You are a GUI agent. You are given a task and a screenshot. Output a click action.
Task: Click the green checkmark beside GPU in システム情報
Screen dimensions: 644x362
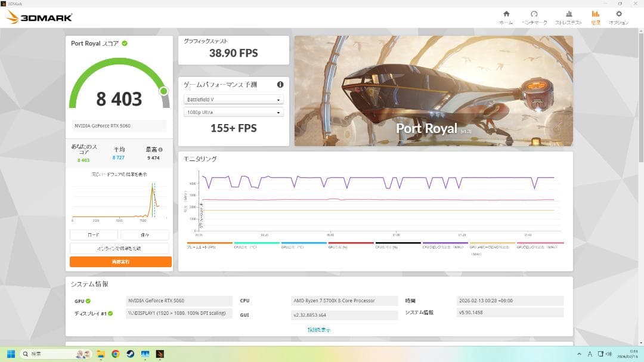tap(88, 301)
